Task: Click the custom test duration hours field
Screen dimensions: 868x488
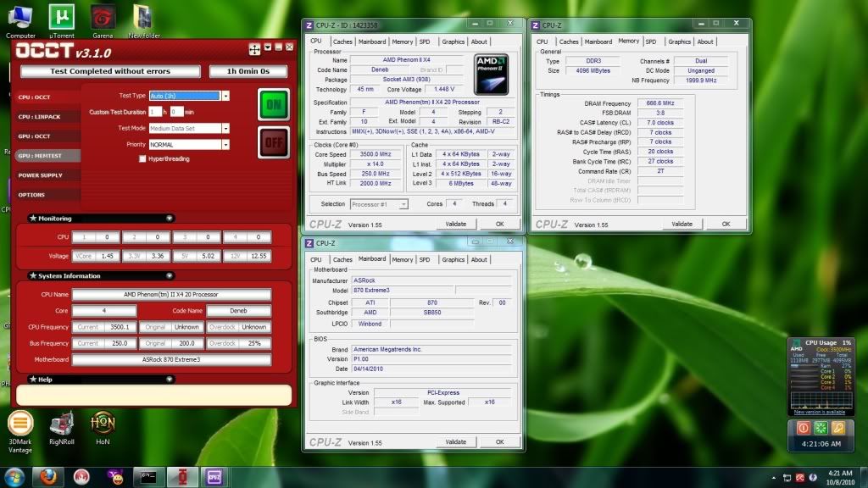Action: pyautogui.click(x=155, y=112)
